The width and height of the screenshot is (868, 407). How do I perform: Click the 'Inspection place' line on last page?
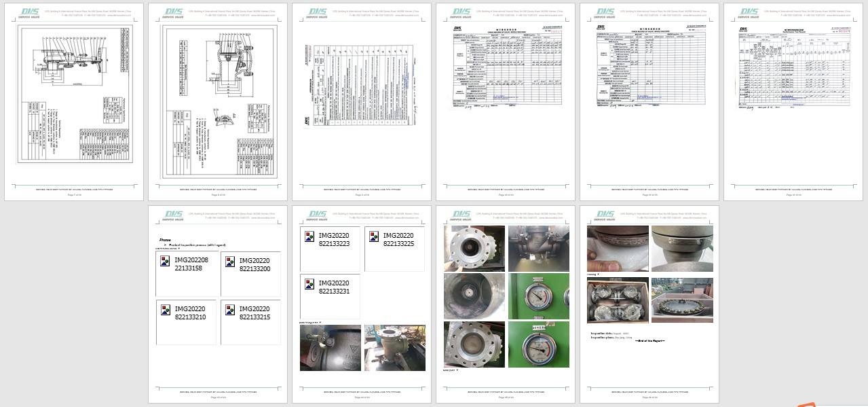(x=611, y=338)
